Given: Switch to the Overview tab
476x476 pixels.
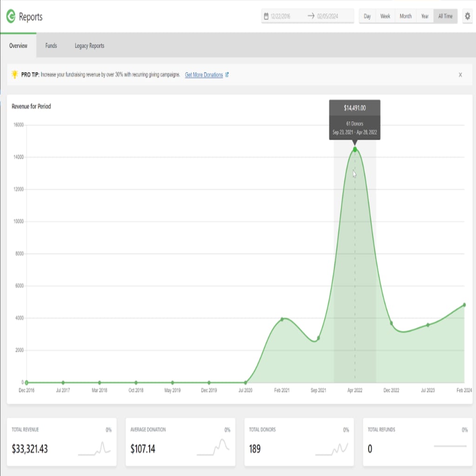Looking at the screenshot, I should tap(18, 46).
